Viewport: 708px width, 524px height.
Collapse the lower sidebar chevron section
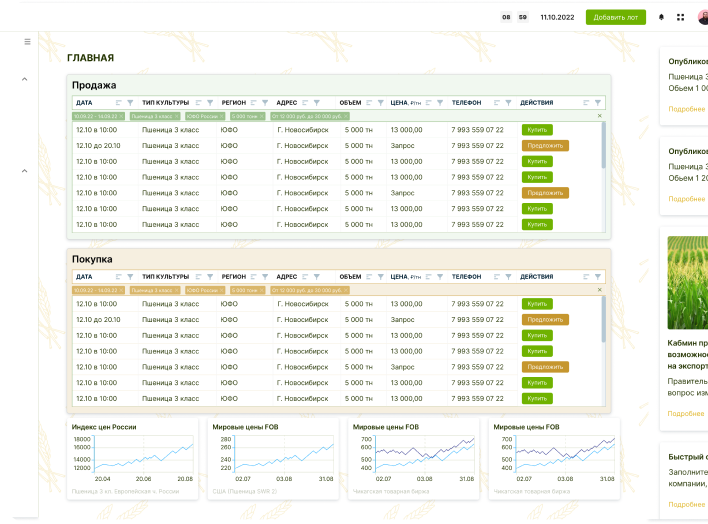(24, 171)
